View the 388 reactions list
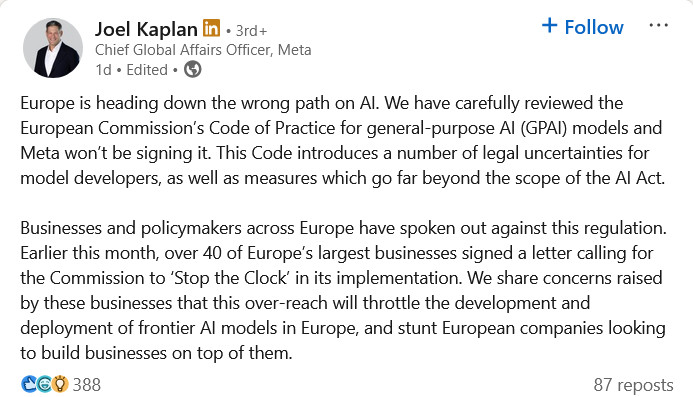693x397 pixels. point(87,385)
